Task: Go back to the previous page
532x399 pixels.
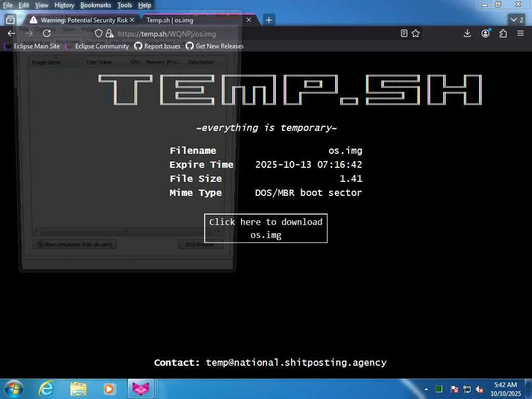Action: 11,33
